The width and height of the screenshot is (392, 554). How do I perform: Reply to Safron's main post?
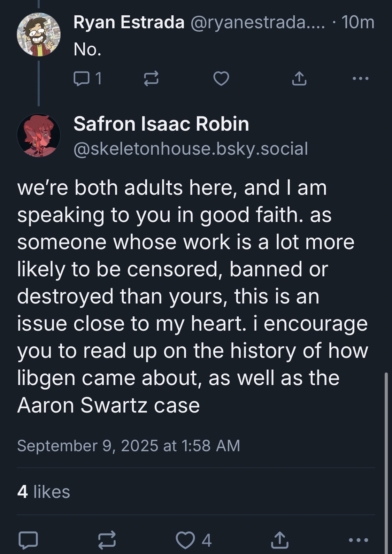point(28,540)
